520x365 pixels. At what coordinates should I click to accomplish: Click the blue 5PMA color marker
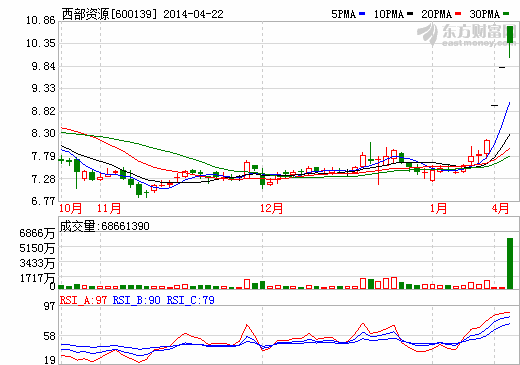coord(362,14)
